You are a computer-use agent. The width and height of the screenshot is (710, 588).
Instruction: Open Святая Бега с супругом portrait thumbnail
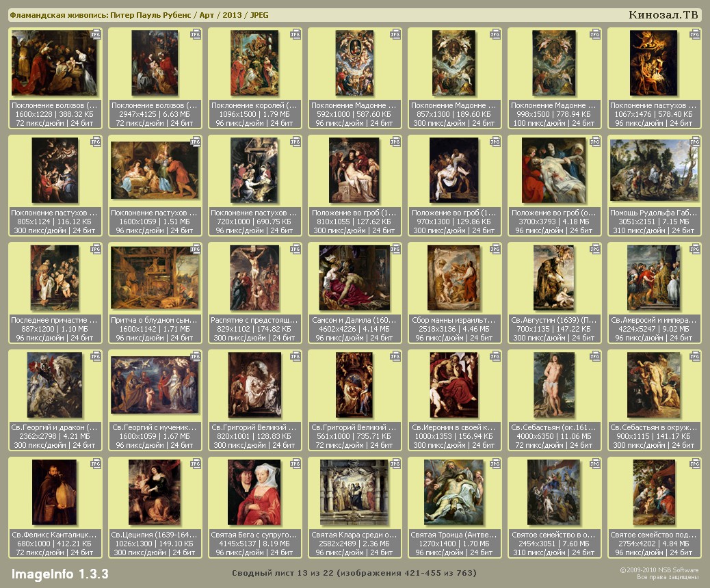[254, 492]
